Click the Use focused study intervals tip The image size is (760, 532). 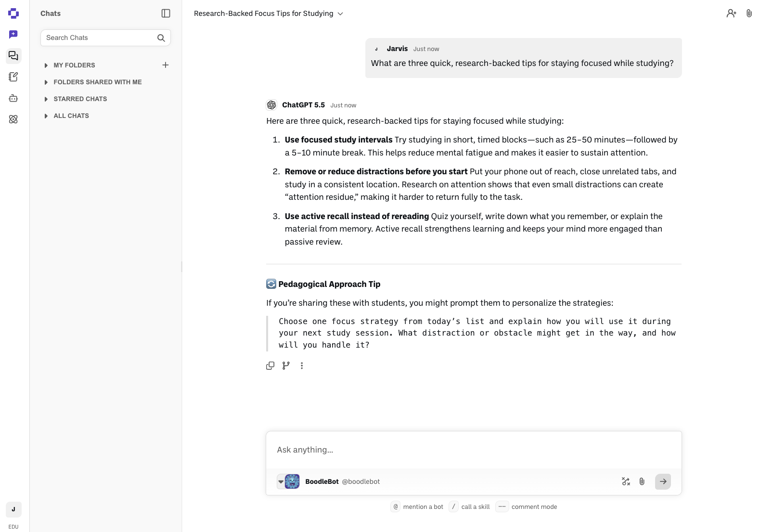tap(339, 140)
